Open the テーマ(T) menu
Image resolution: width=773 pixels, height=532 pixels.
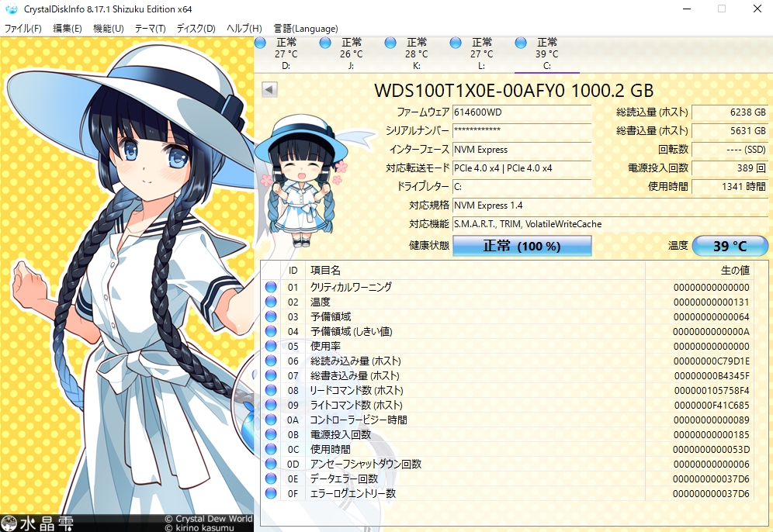(150, 29)
